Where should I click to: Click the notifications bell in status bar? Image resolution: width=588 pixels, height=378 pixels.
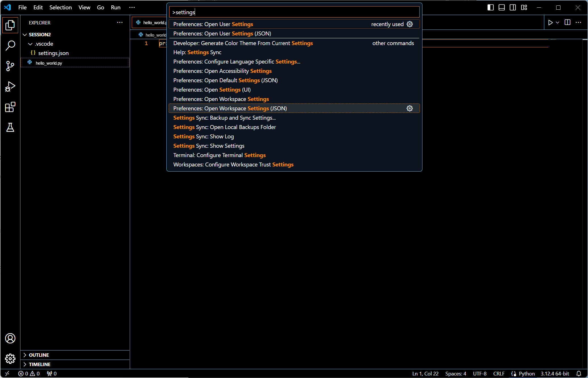pos(579,373)
